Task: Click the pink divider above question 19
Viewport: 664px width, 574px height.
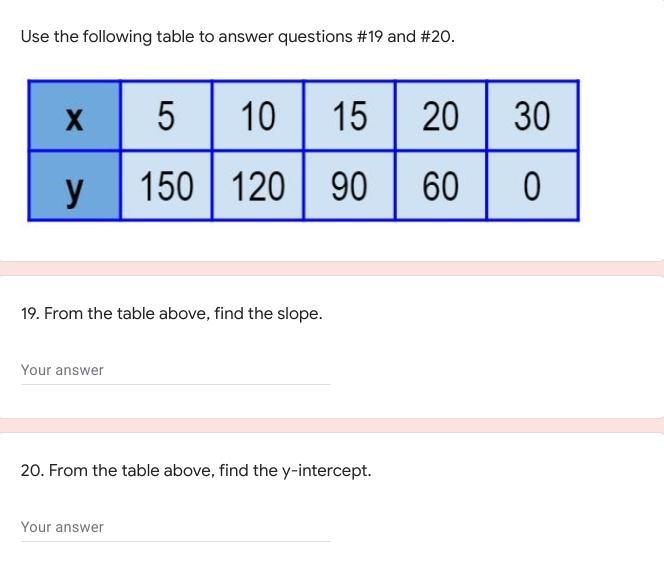Action: point(332,268)
